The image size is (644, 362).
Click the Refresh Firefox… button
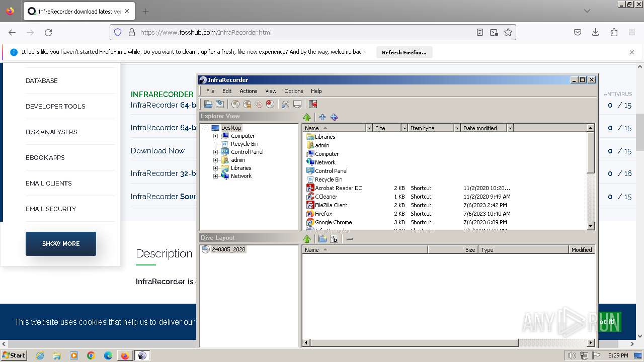pyautogui.click(x=404, y=52)
